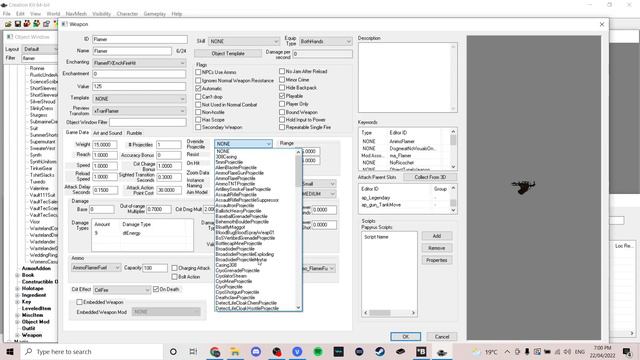This screenshot has width=640, height=360.
Task: Click the script Remove button
Action: point(437,248)
